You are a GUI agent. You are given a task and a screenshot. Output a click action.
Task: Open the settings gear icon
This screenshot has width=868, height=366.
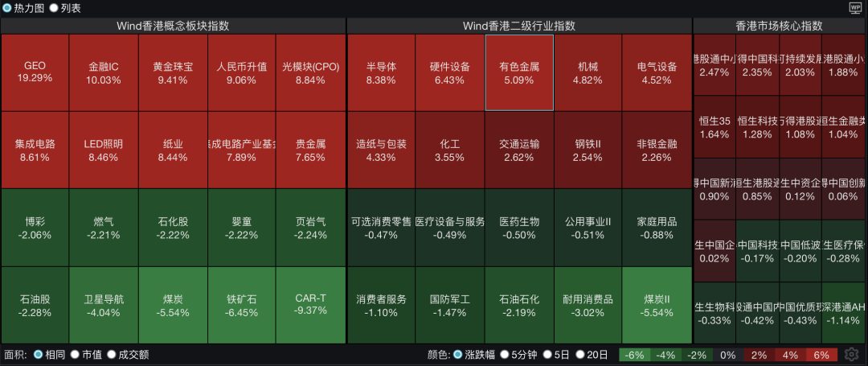click(851, 355)
